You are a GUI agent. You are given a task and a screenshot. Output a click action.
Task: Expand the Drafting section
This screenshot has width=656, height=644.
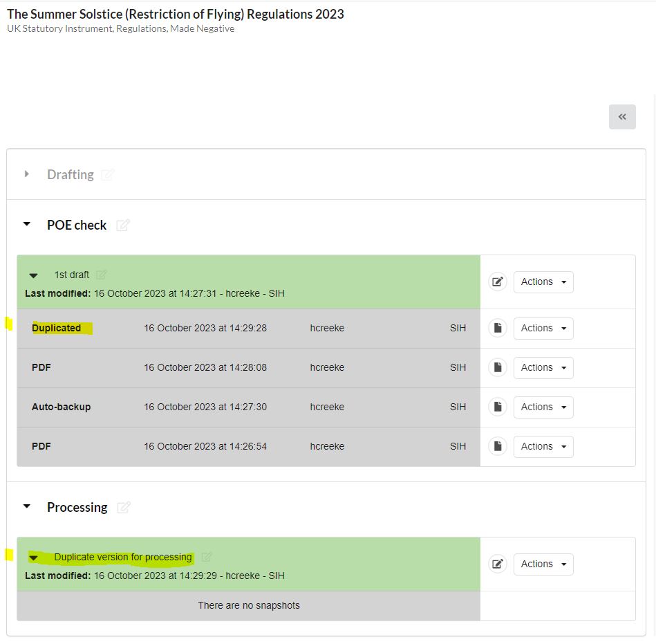27,174
